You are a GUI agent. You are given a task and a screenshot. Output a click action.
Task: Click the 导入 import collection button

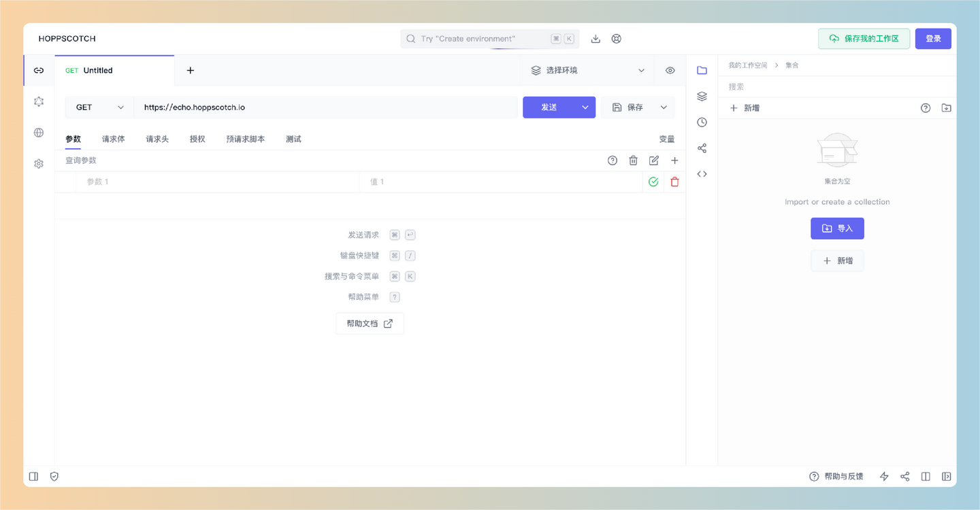click(837, 228)
